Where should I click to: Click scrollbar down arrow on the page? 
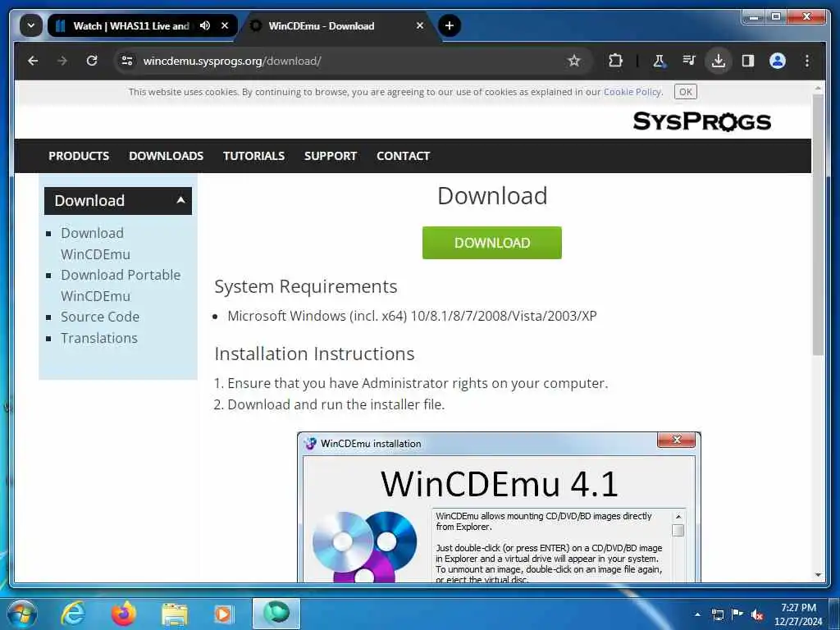point(818,575)
